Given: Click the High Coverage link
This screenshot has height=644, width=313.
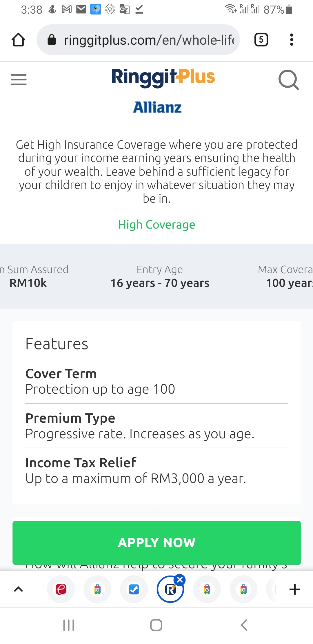Looking at the screenshot, I should click(x=156, y=225).
